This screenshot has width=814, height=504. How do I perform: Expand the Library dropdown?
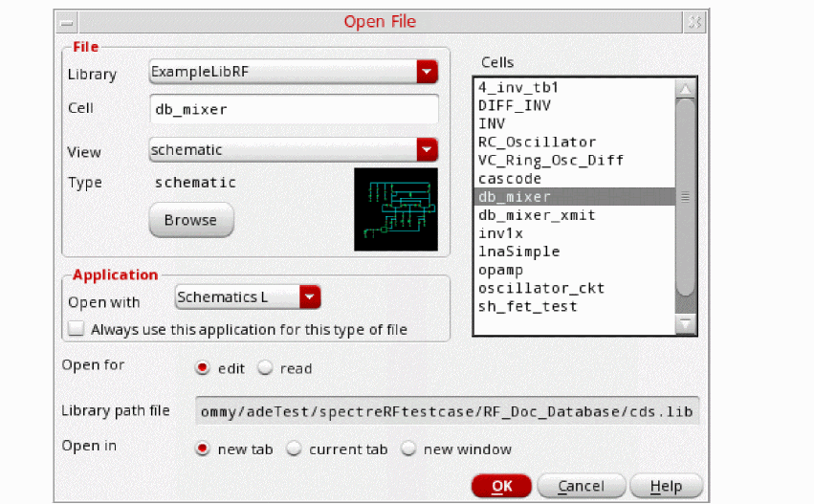tap(427, 73)
